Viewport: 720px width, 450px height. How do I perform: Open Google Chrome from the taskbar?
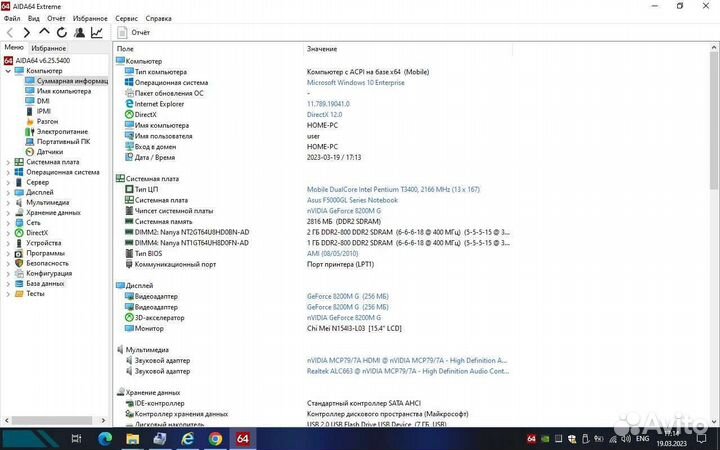[x=215, y=439]
